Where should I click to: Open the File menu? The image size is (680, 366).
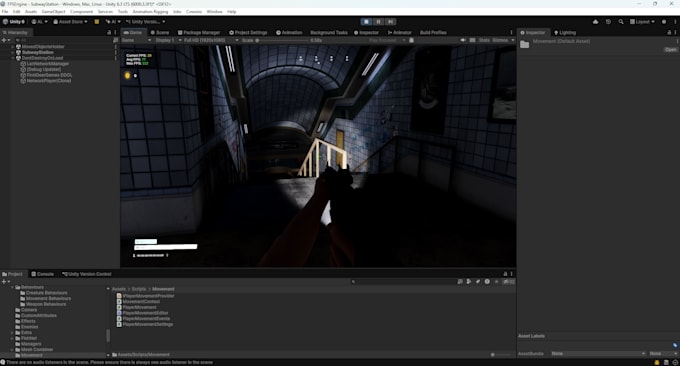click(x=5, y=12)
